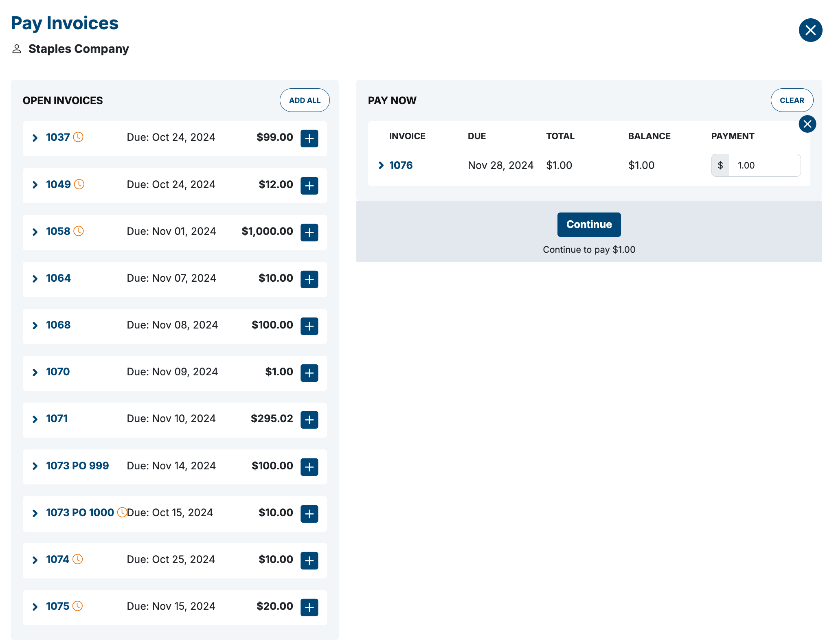825x644 pixels.
Task: Expand invoice 1064 details chevron
Action: pos(35,279)
